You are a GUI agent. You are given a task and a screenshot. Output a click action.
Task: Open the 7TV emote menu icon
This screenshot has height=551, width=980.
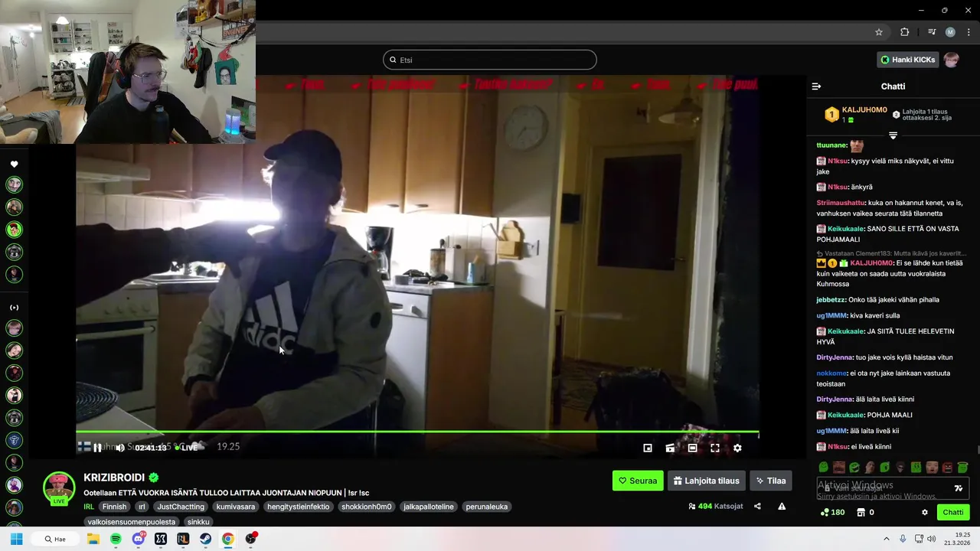[958, 488]
